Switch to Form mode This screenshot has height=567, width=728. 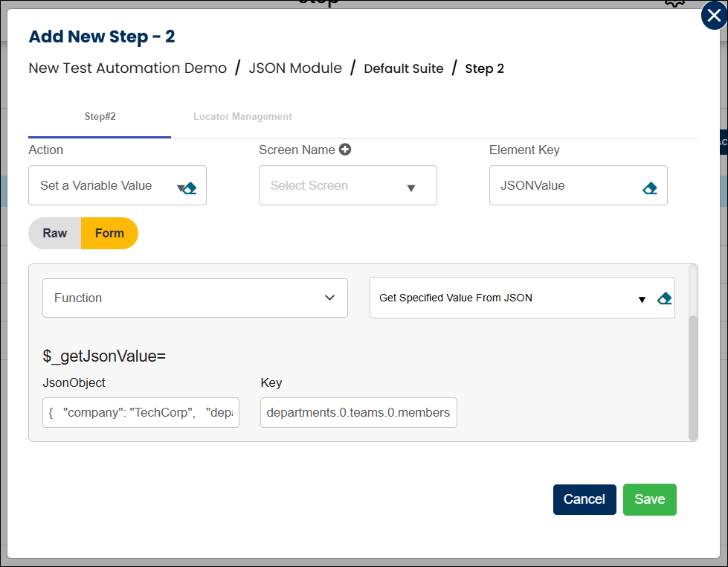click(x=109, y=233)
